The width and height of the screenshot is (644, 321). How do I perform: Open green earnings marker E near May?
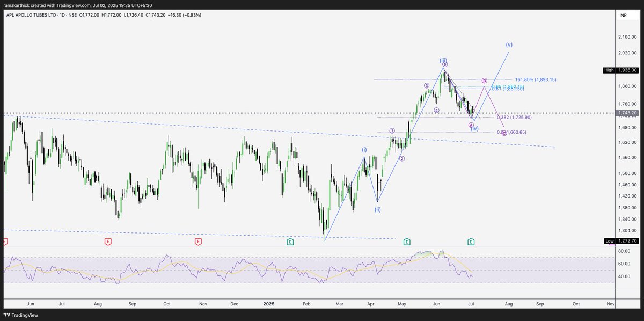point(407,242)
